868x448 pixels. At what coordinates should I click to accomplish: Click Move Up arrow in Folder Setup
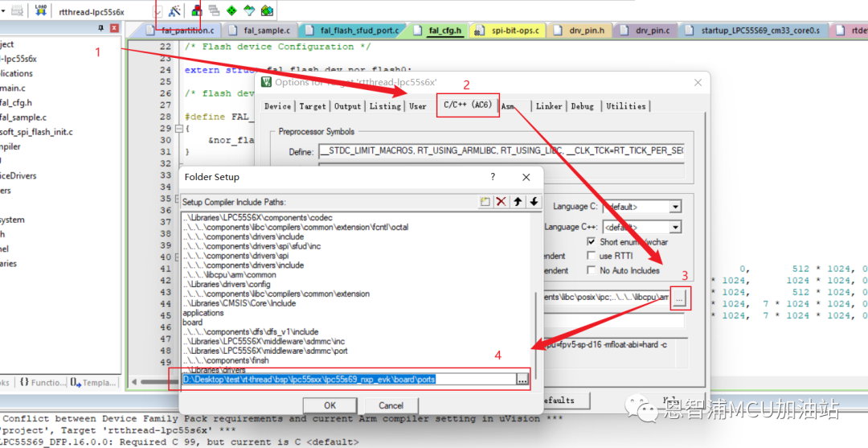[518, 202]
